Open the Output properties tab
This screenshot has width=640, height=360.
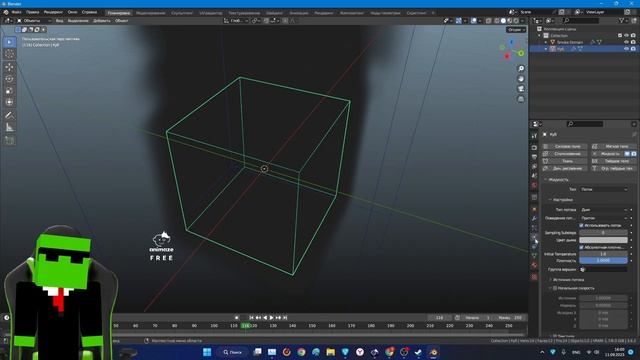tap(534, 157)
